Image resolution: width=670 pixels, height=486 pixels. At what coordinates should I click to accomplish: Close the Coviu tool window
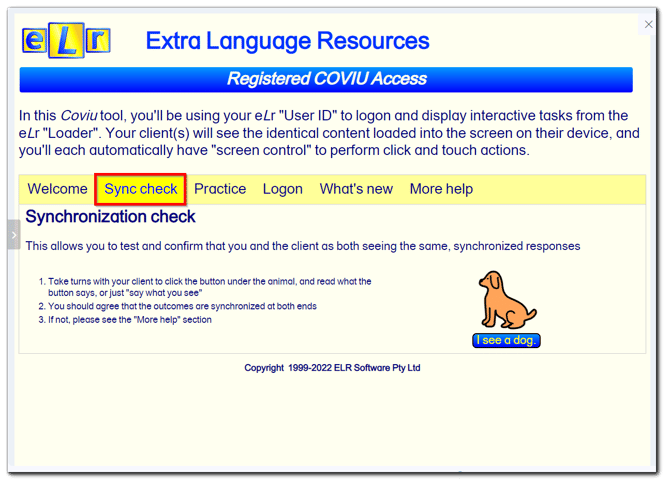tap(648, 24)
